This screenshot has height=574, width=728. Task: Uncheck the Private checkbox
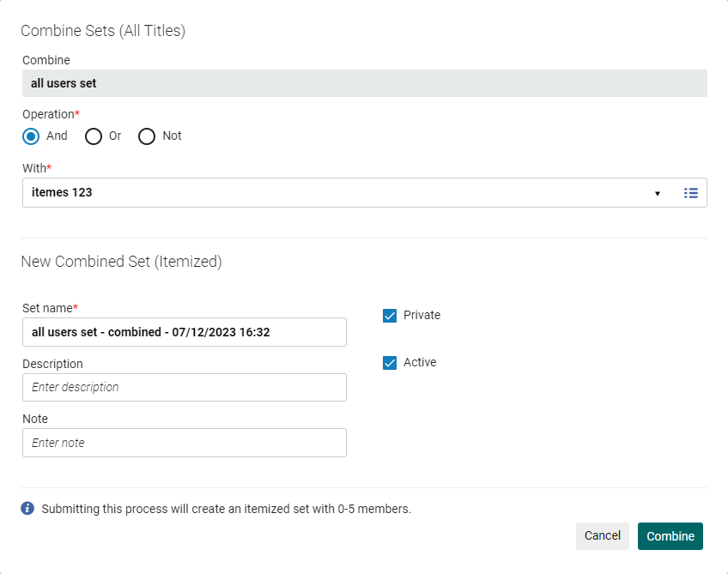click(390, 316)
